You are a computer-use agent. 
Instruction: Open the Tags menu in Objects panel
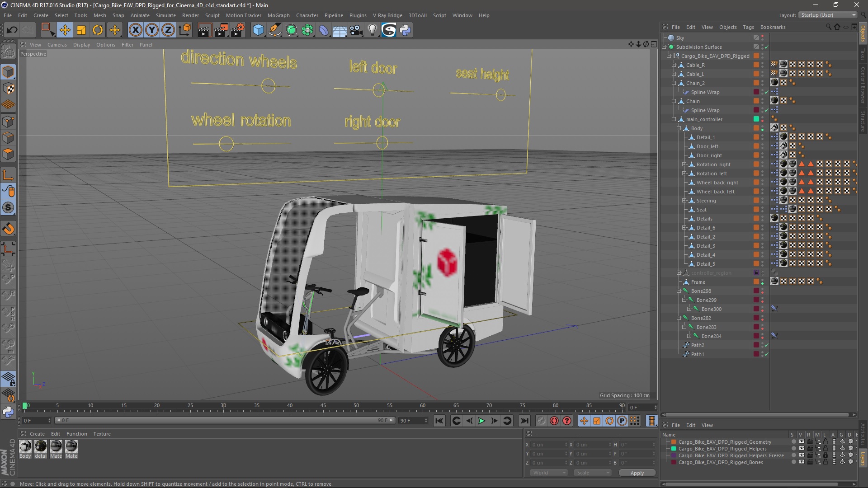(748, 27)
